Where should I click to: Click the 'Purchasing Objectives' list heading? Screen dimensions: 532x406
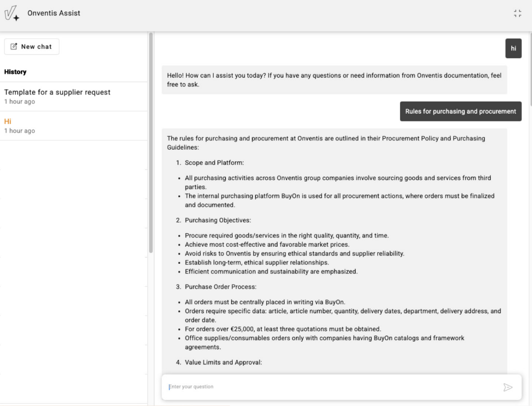point(218,220)
